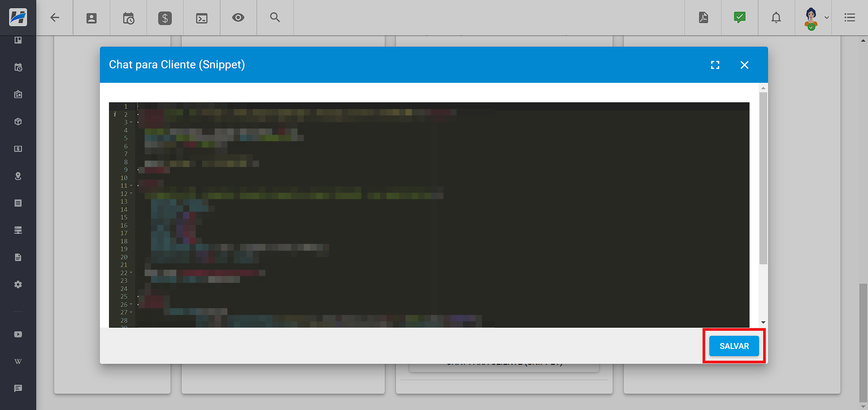The height and width of the screenshot is (410, 868).
Task: Open the PDF document icon
Action: [x=703, y=18]
